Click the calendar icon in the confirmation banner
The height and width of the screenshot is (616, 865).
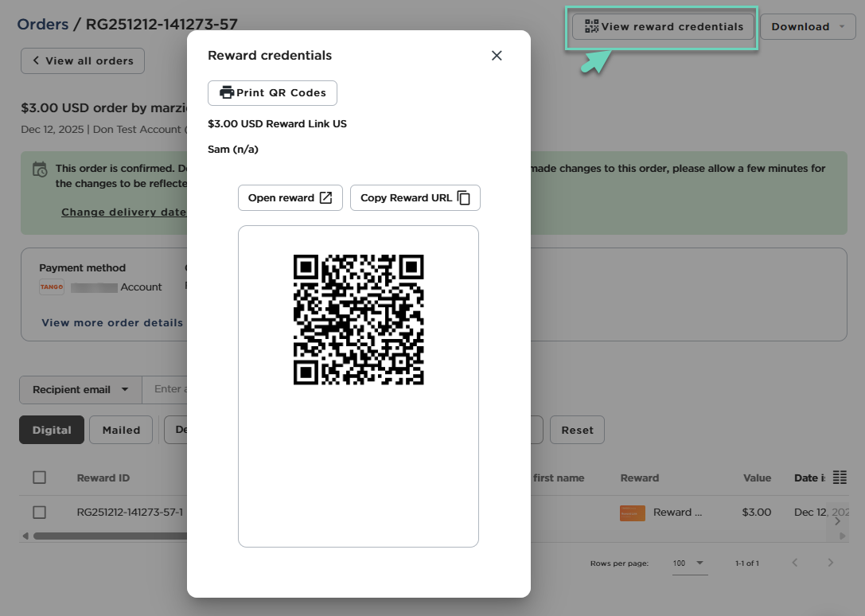(40, 170)
